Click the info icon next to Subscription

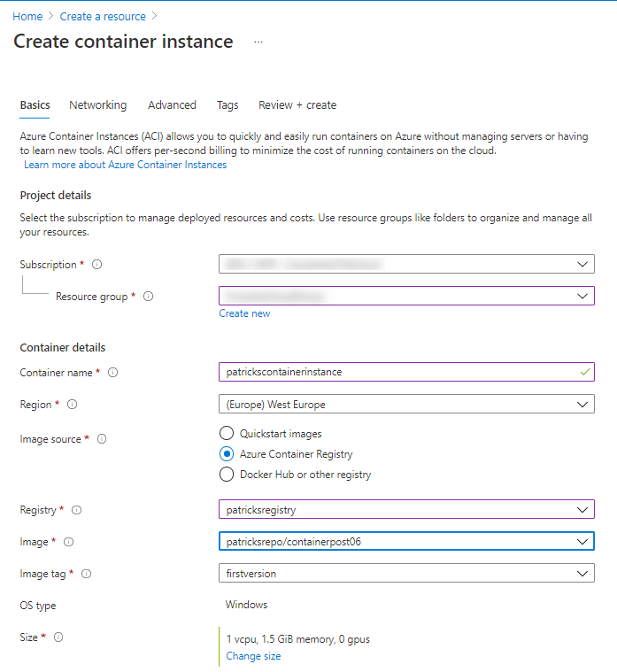(x=96, y=265)
